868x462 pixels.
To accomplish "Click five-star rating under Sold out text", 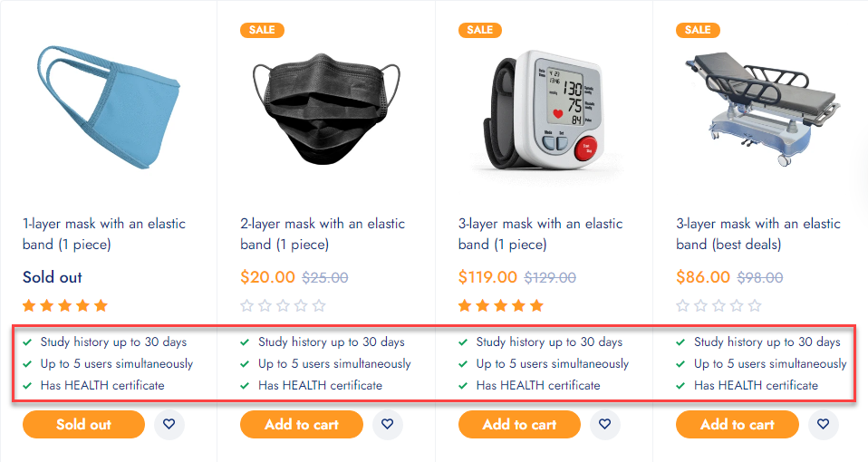I will pos(65,305).
